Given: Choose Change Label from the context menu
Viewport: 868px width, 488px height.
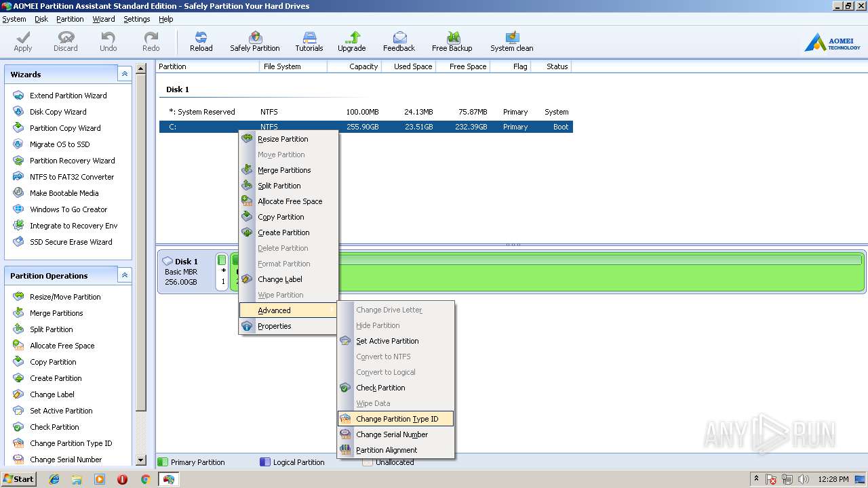Looking at the screenshot, I should point(288,279).
